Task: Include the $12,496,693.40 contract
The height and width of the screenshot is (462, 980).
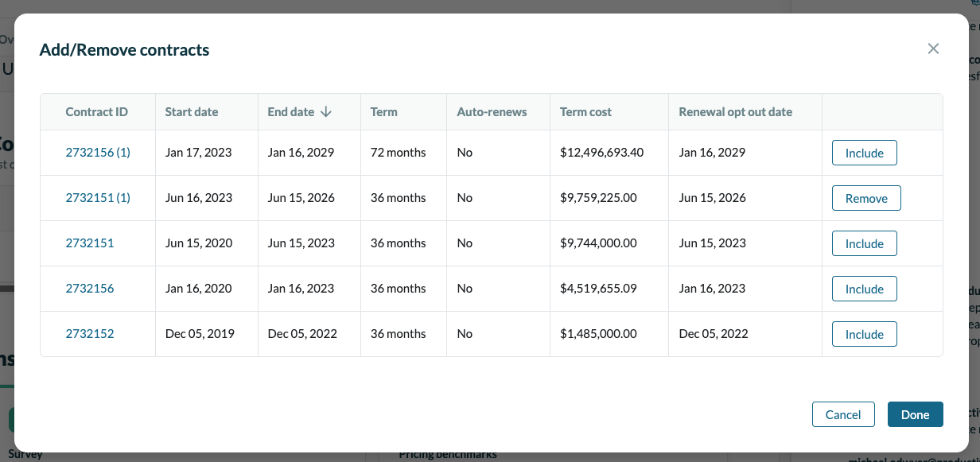Action: 864,153
